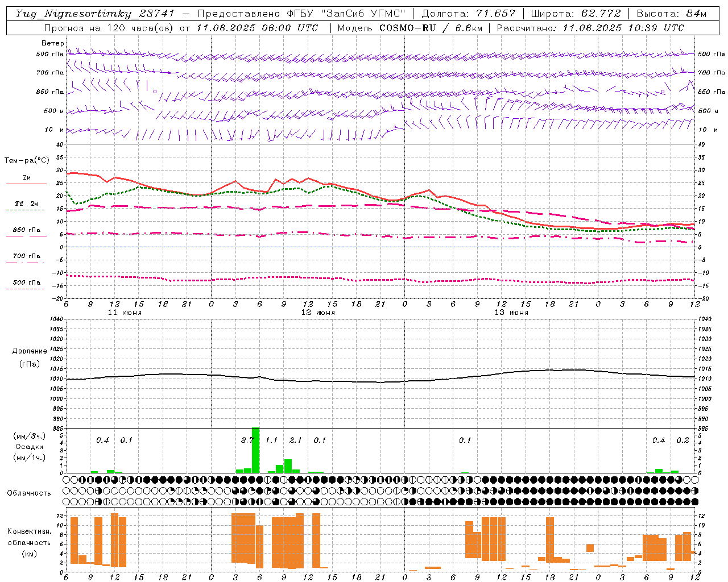Click the calculation time 11.06.2025 10:39 UTC
Screen dimensions: 728x582
coord(624,28)
